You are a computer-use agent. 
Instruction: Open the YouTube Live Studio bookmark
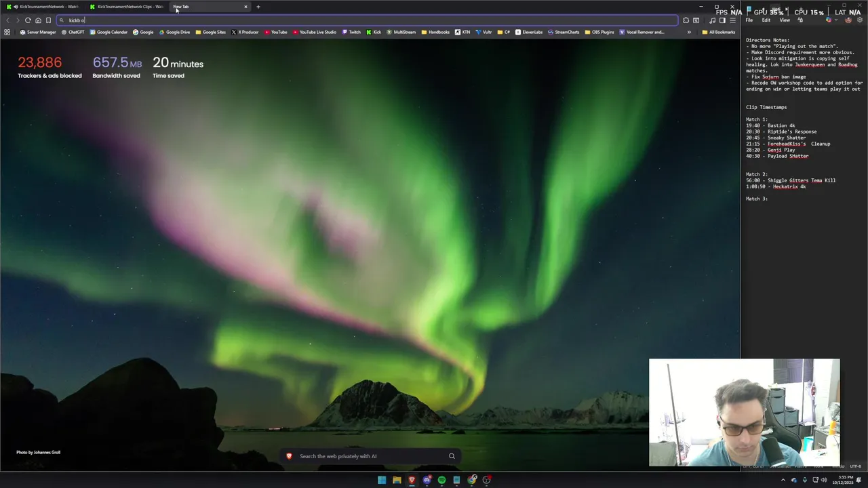click(x=315, y=32)
